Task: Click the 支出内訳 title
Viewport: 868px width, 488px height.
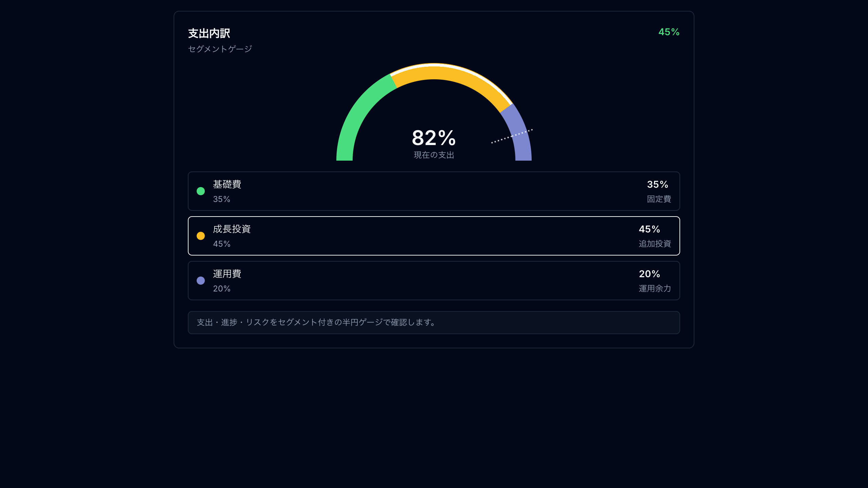Action: coord(209,33)
